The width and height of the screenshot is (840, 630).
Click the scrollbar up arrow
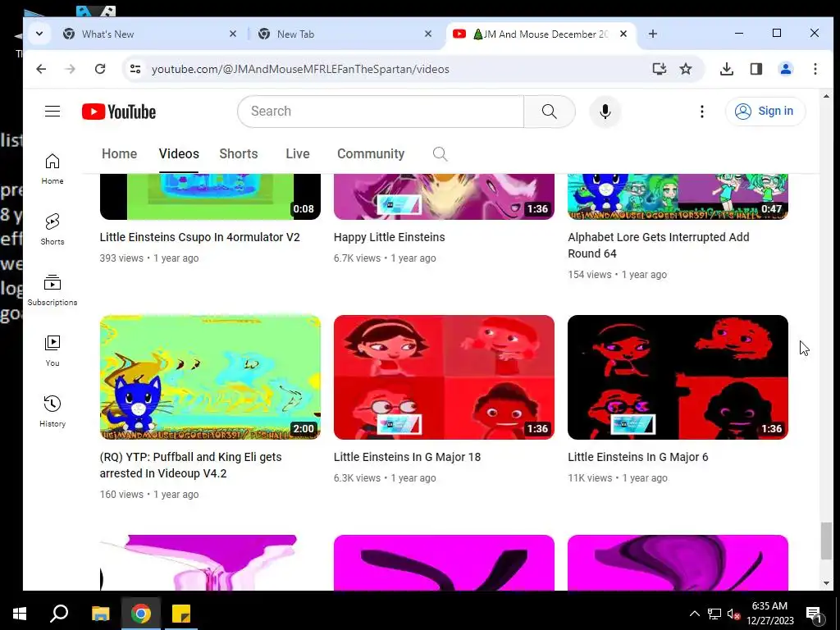click(x=826, y=97)
